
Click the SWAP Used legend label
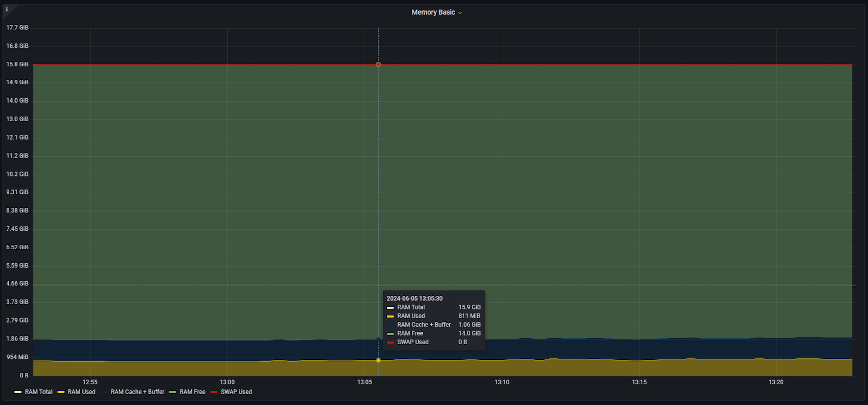[x=236, y=392]
